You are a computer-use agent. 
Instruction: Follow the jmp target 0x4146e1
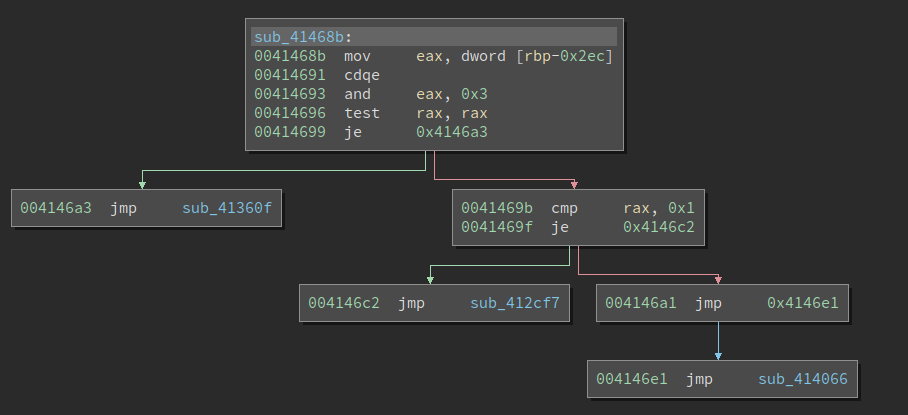pos(802,303)
